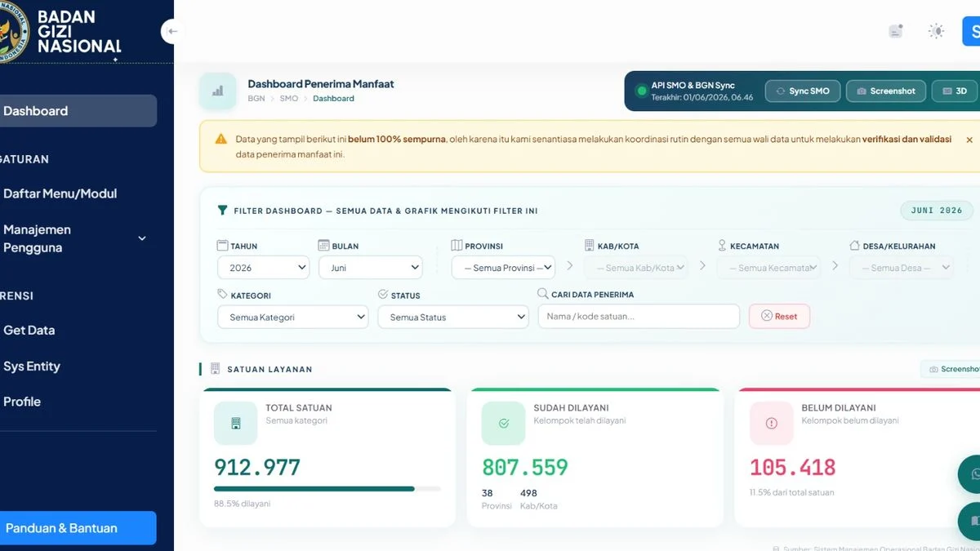This screenshot has width=980, height=551.
Task: Click the blue S profile button
Action: [972, 31]
